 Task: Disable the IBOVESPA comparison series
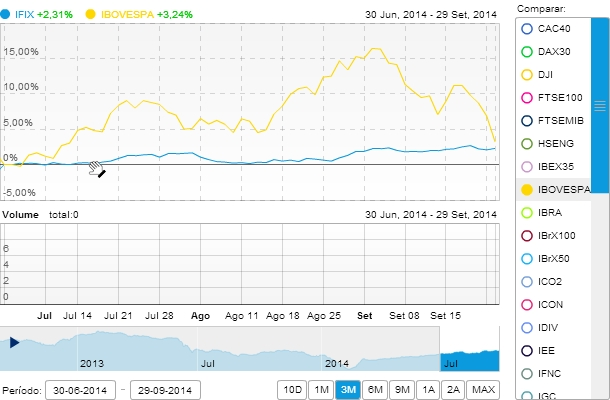click(527, 189)
